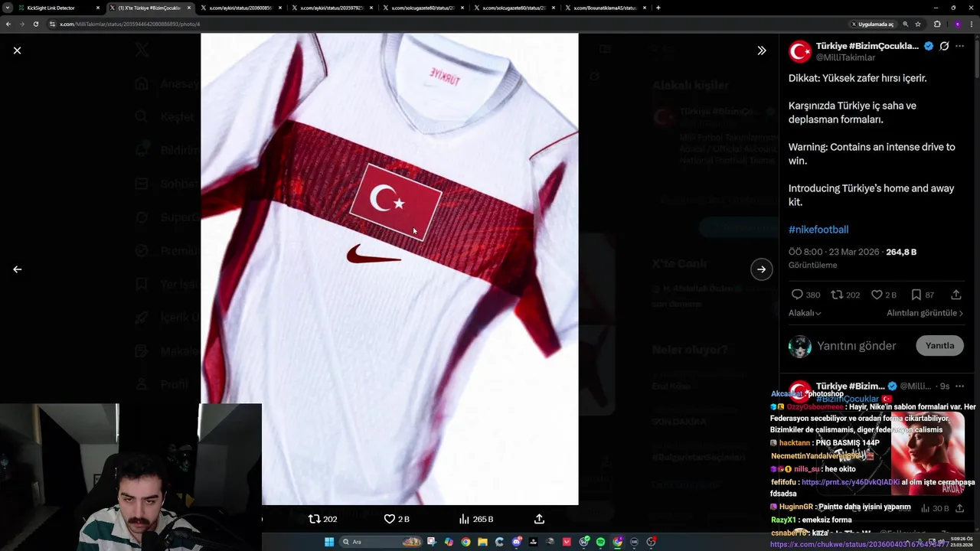Open the prnt.sc link in chat overlay

pos(850,482)
